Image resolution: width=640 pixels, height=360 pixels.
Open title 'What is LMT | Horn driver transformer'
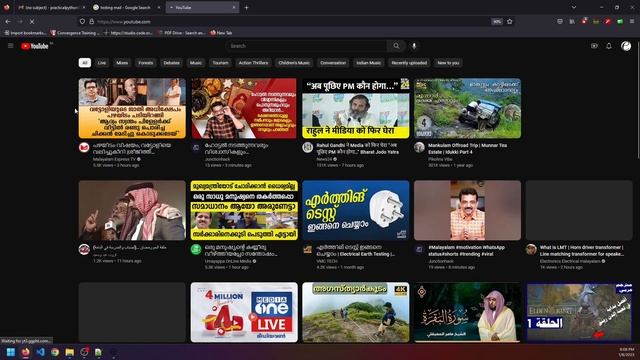pyautogui.click(x=581, y=251)
